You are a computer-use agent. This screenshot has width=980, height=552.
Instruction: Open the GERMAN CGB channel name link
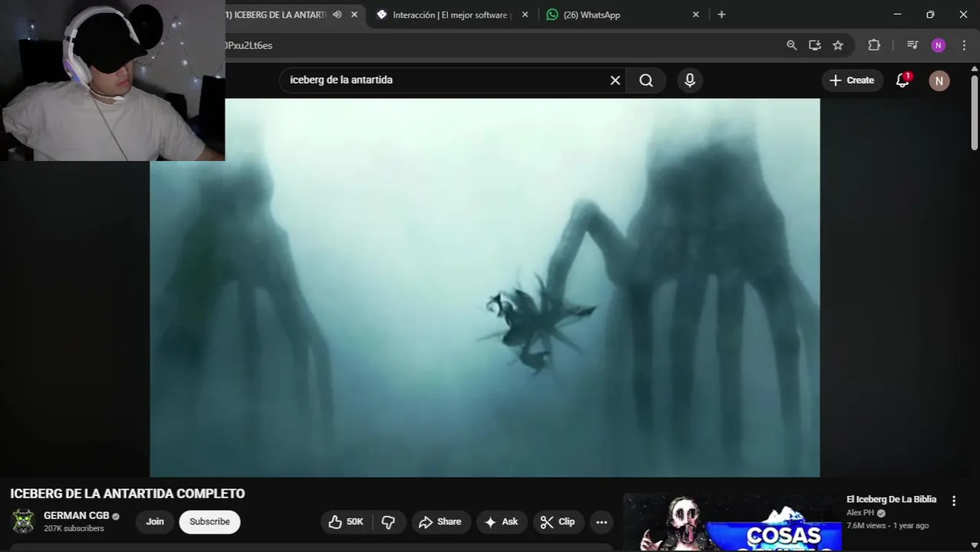click(x=77, y=516)
